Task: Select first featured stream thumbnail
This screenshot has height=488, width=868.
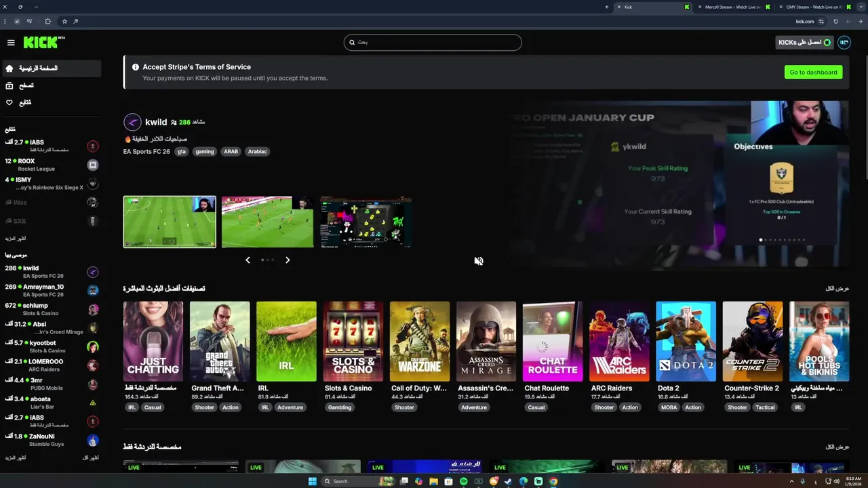Action: (170, 222)
